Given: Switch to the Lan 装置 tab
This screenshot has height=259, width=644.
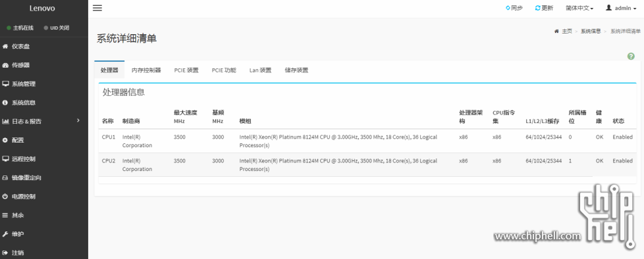Looking at the screenshot, I should 260,70.
